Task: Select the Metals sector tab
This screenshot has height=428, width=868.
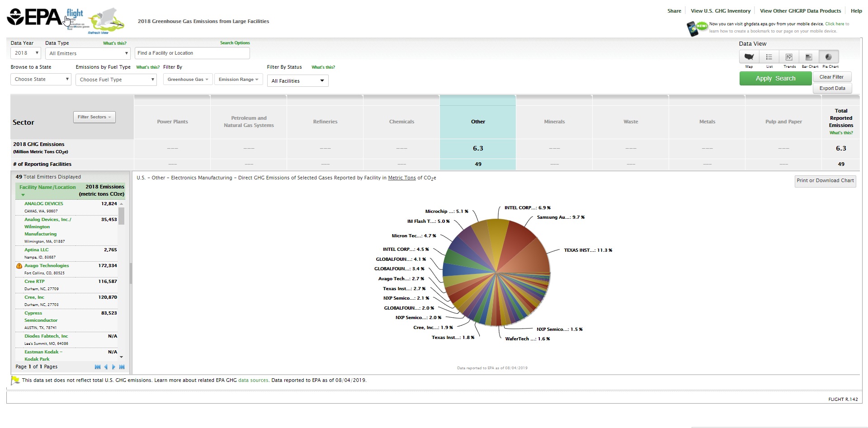Action: coord(707,122)
